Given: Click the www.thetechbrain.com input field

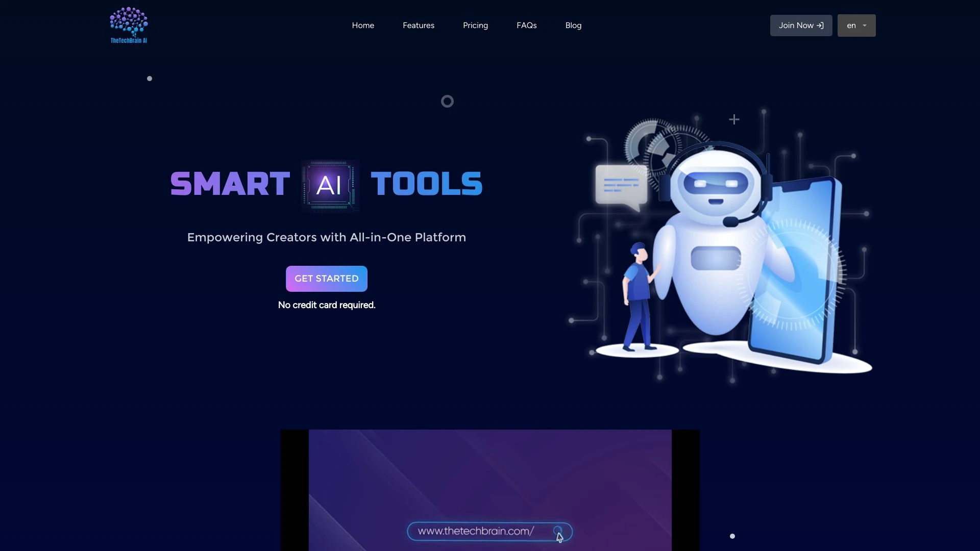Looking at the screenshot, I should tap(489, 532).
